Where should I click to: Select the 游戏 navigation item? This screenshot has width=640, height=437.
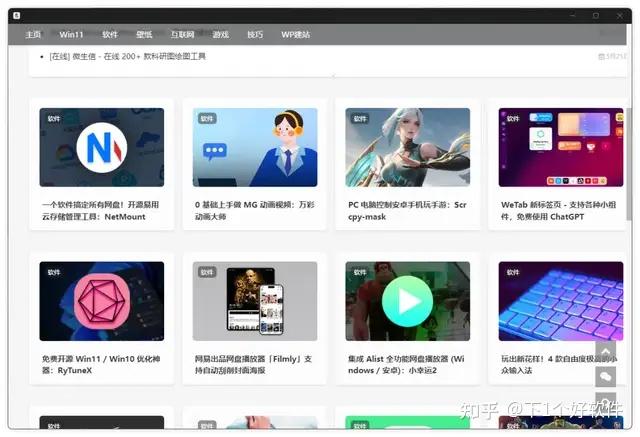[x=220, y=35]
